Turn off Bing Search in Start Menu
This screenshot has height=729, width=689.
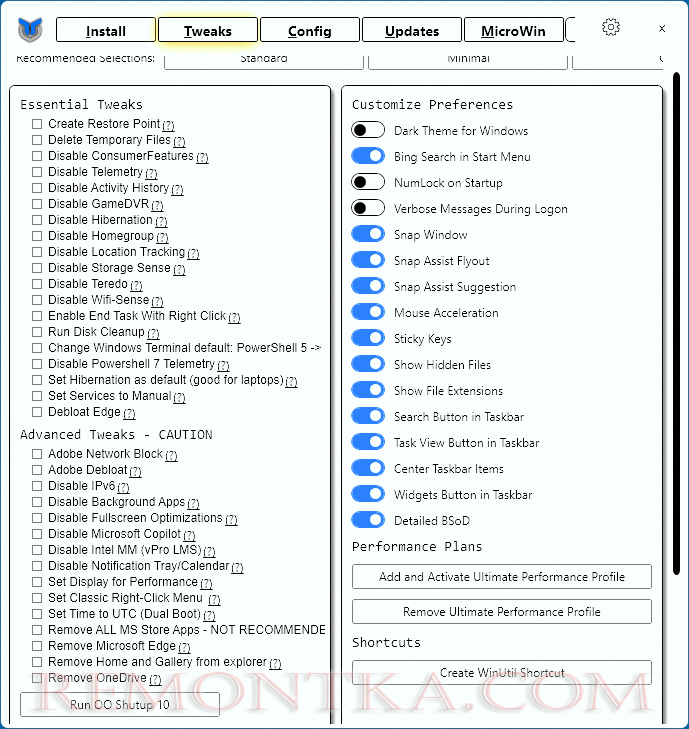click(x=368, y=156)
